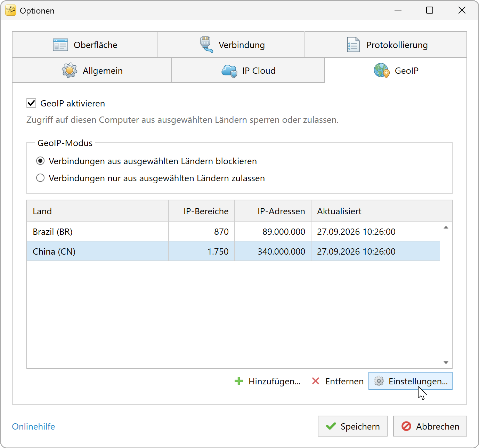This screenshot has height=448, width=479.
Task: Select the Ländern blockieren radio button
Action: [40, 161]
